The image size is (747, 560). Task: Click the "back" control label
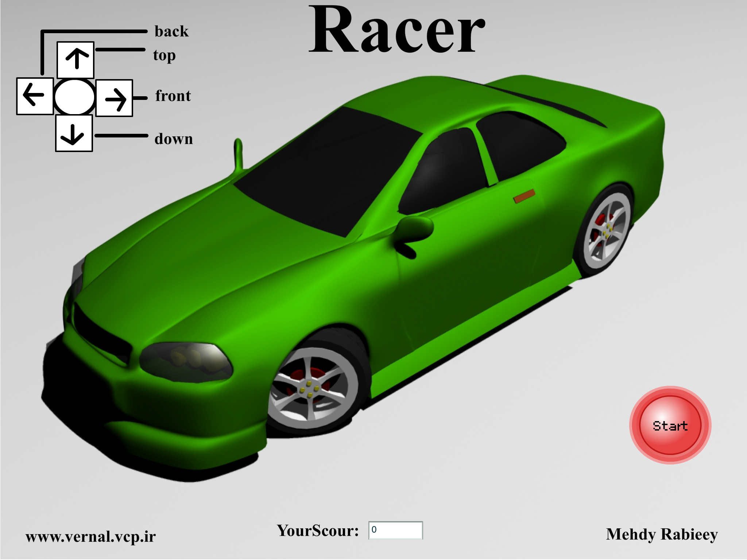[171, 31]
